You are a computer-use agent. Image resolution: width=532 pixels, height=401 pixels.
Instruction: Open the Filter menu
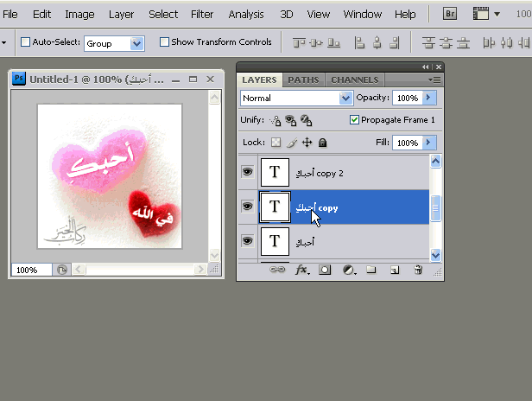[202, 15]
